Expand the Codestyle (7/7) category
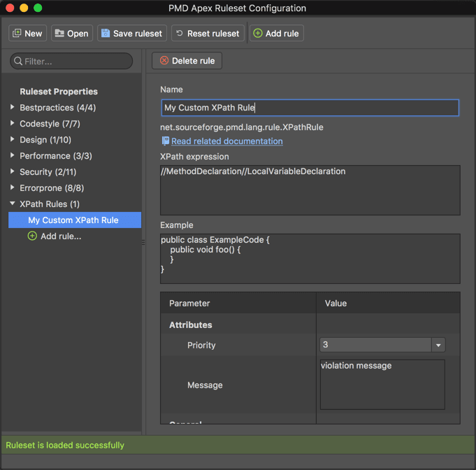Image resolution: width=476 pixels, height=470 pixels. [12, 123]
